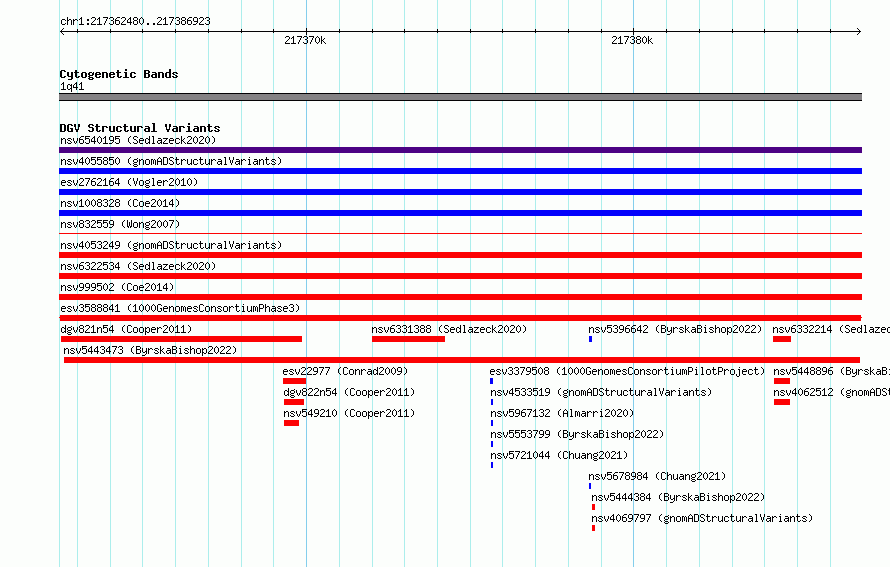Click nsv1008328 (Coe2014) variant label
This screenshot has width=890, height=567.
click(x=120, y=203)
